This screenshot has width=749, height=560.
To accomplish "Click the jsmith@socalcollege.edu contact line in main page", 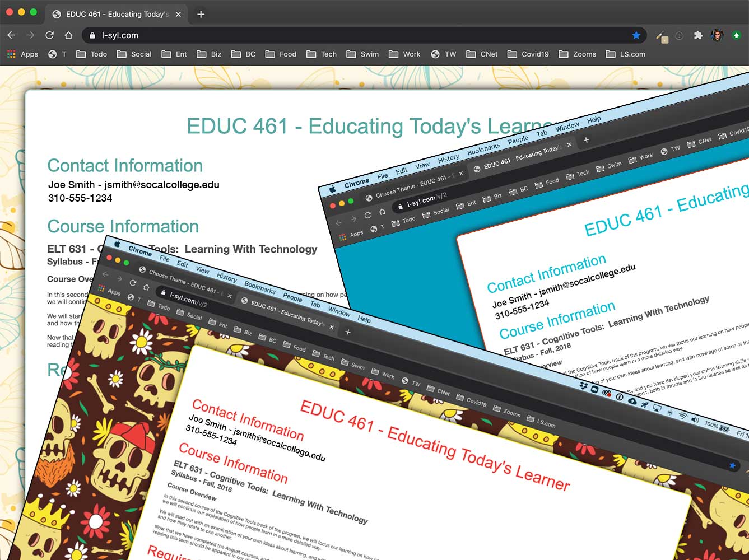I will (x=134, y=185).
